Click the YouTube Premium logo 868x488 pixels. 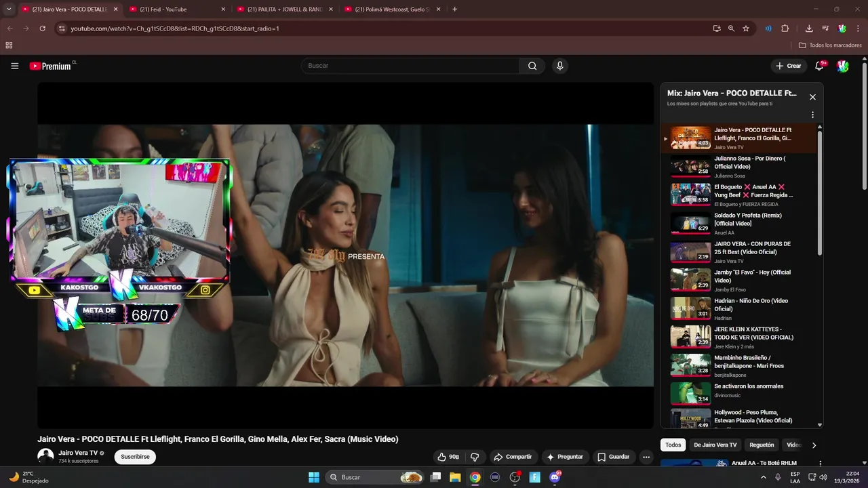[x=52, y=66]
